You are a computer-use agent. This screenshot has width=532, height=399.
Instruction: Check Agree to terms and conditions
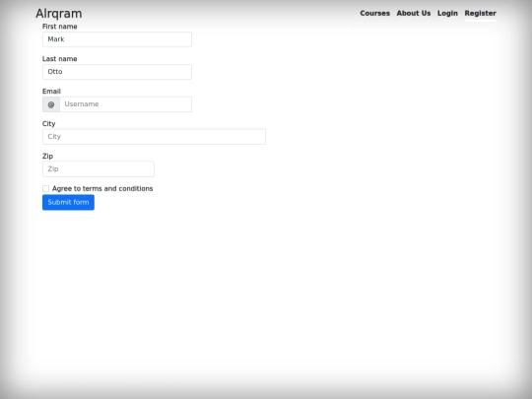(x=45, y=188)
